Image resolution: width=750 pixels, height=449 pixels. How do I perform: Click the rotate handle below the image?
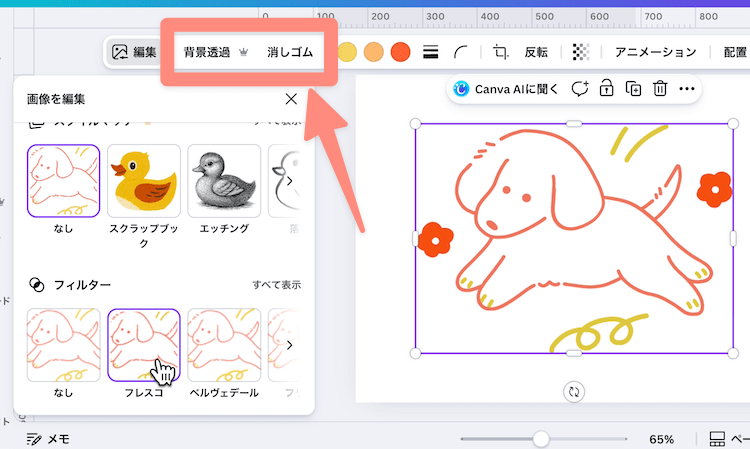click(574, 392)
